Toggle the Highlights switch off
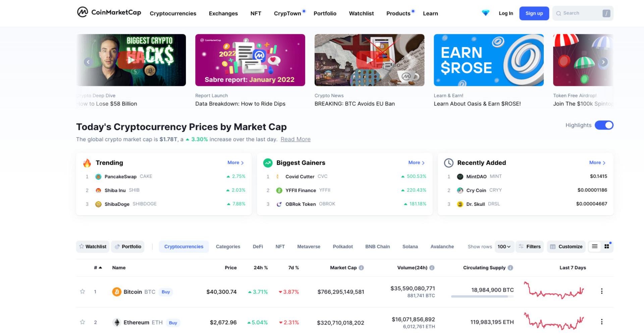 (x=604, y=125)
